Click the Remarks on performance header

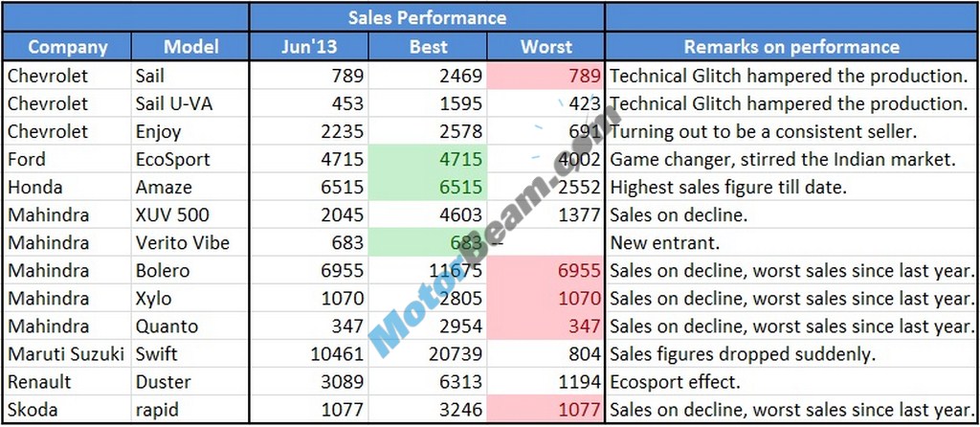pyautogui.click(x=791, y=46)
